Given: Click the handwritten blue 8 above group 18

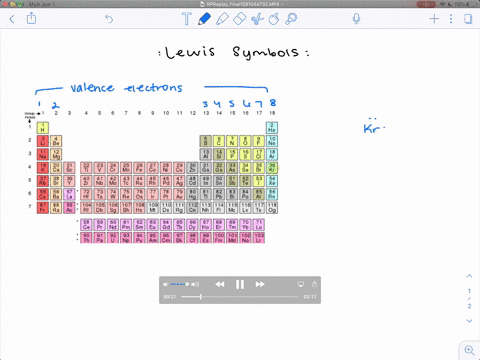Looking at the screenshot, I should (x=273, y=103).
